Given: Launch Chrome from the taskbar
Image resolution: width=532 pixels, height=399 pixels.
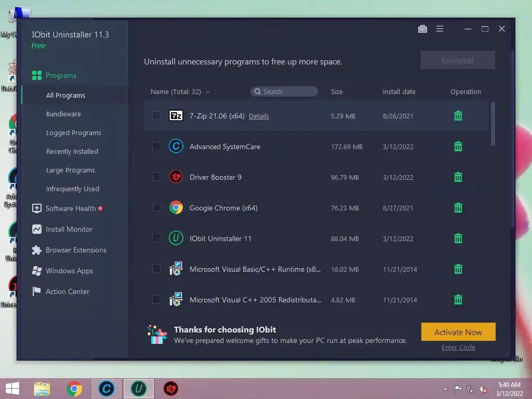Looking at the screenshot, I should (74, 389).
